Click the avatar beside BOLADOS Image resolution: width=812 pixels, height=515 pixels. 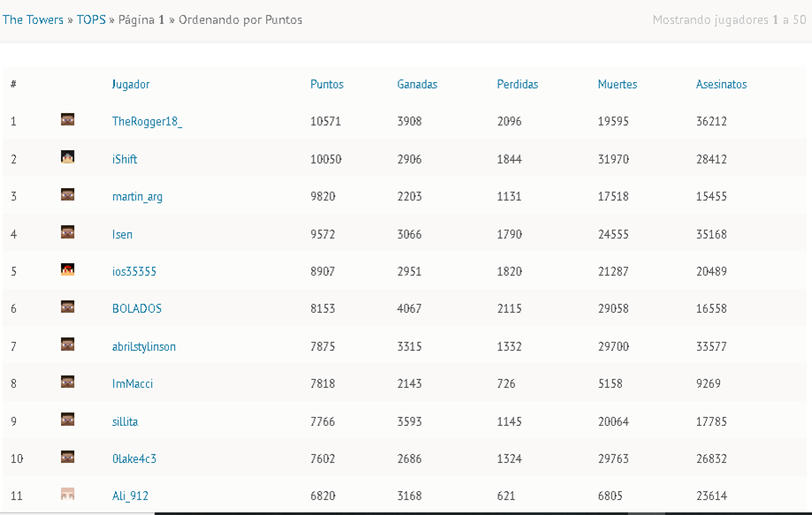[67, 307]
